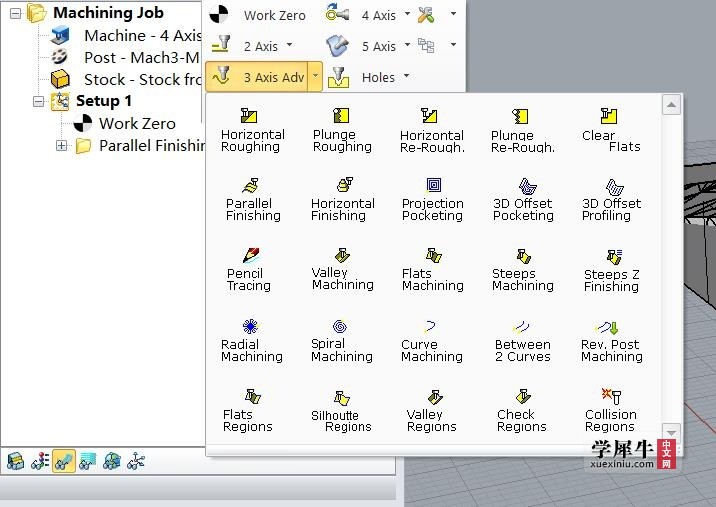Open second bottom tab with glasses and tree
This screenshot has height=507, width=716.
(40, 461)
